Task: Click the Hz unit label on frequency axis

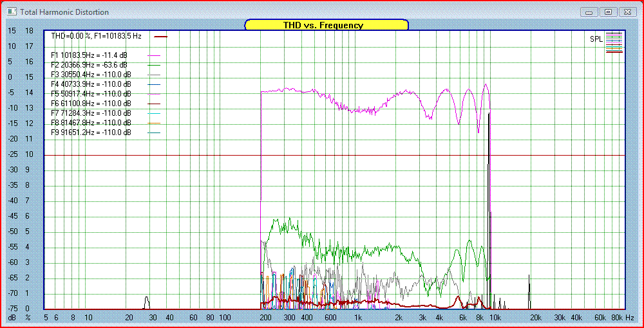Action: (630, 318)
